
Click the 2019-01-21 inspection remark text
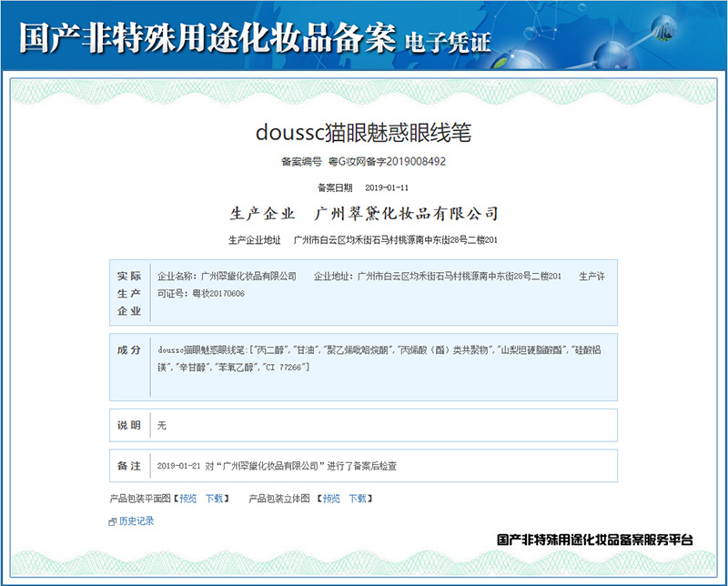[277, 466]
